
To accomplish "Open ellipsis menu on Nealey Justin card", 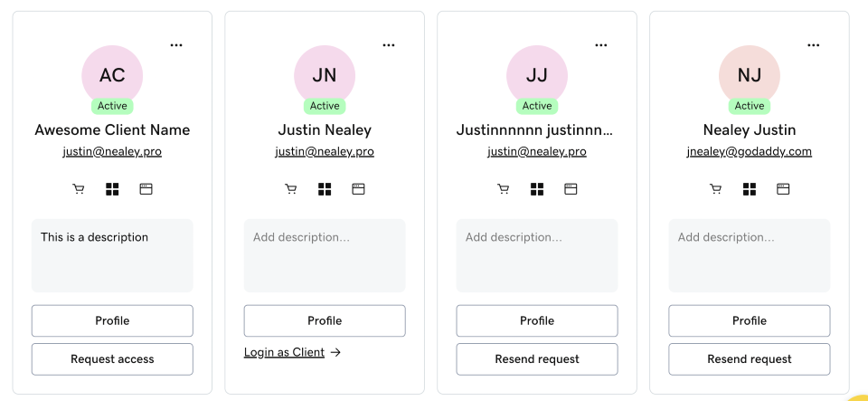I will tap(813, 45).
